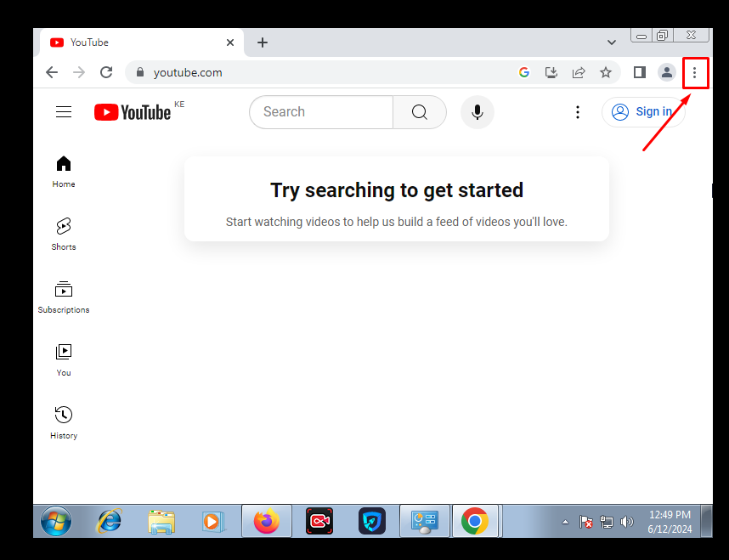Screen dimensions: 729x560
Task: View site information via the lock icon
Action: click(140, 72)
